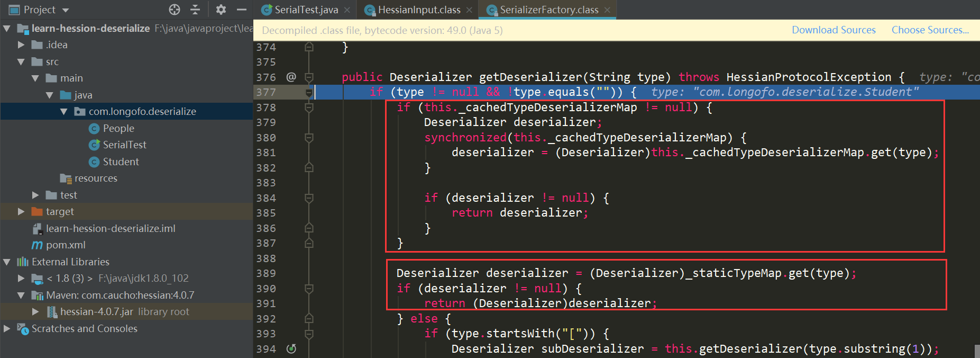Click the target folder icon

[x=37, y=212]
